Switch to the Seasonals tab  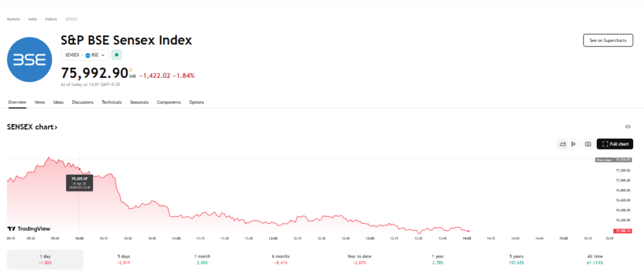coord(139,102)
